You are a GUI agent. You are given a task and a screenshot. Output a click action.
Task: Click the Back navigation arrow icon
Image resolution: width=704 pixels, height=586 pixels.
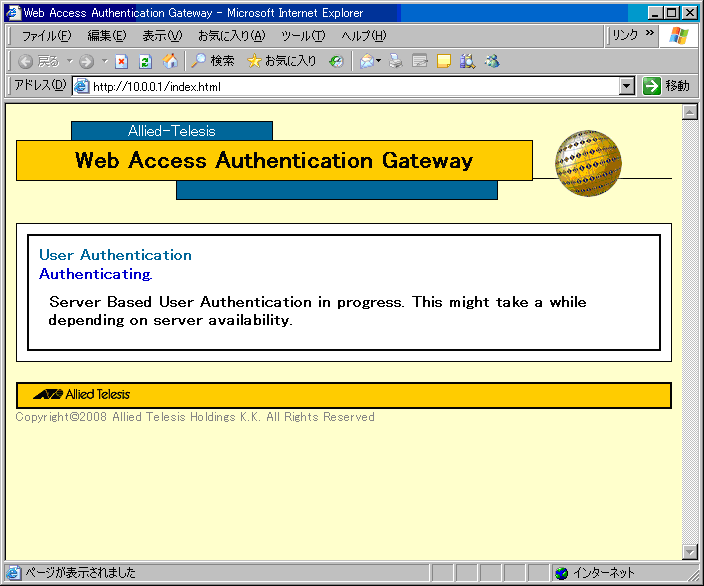[x=27, y=61]
